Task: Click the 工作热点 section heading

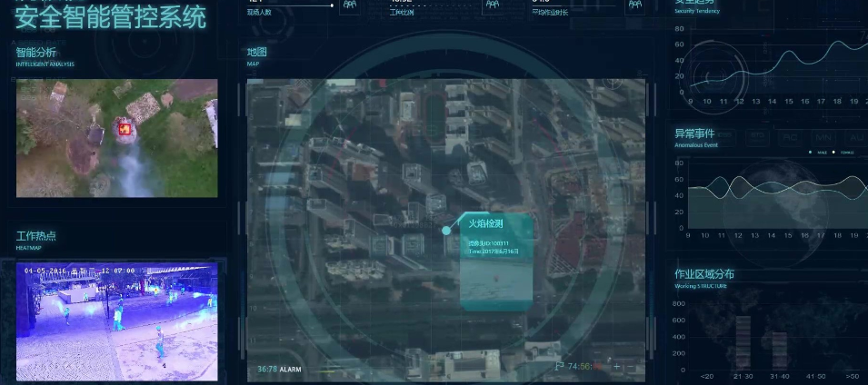Action: coord(36,236)
